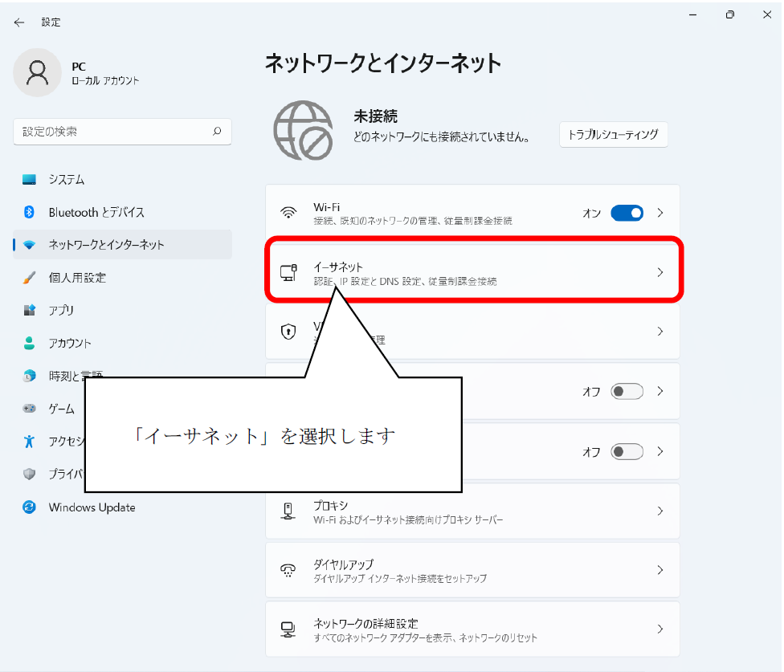
Task: Click the トラブルシューティング button
Action: pos(613,135)
